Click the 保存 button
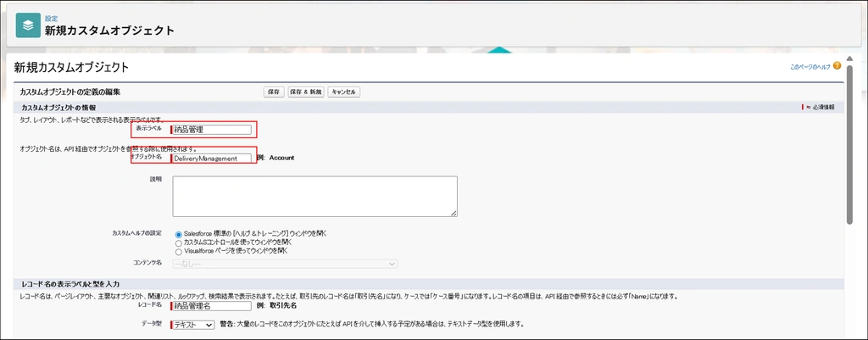Screen dimensions: 868x340 pos(273,92)
